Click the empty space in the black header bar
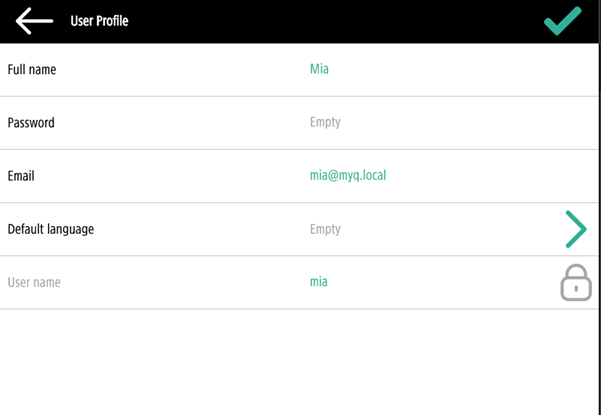Screen dimensions: 601x415 (330, 21)
